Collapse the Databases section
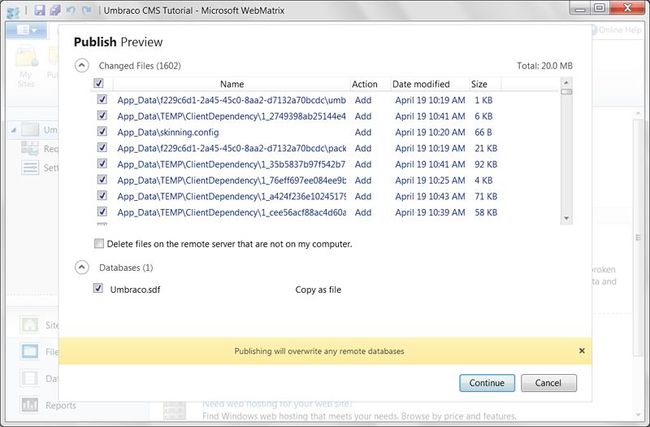The image size is (650, 427). (x=82, y=267)
